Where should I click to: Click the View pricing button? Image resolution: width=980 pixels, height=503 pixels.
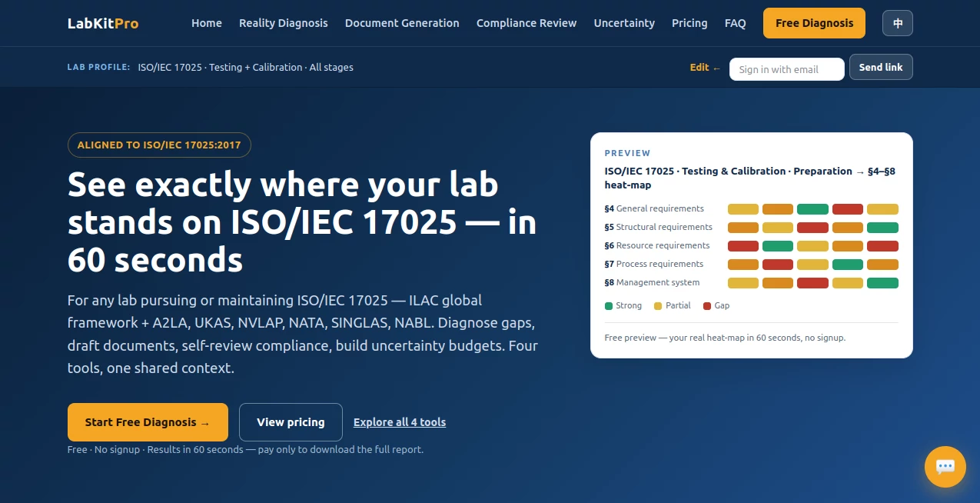pyautogui.click(x=291, y=422)
